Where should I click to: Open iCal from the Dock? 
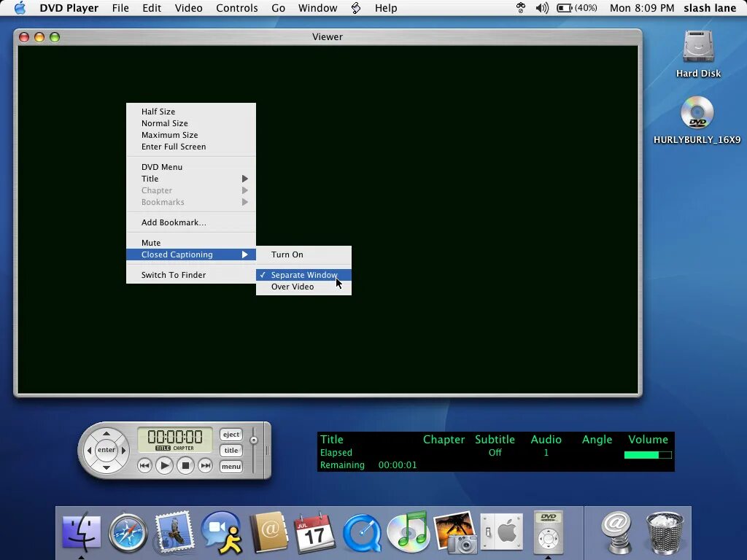click(314, 532)
